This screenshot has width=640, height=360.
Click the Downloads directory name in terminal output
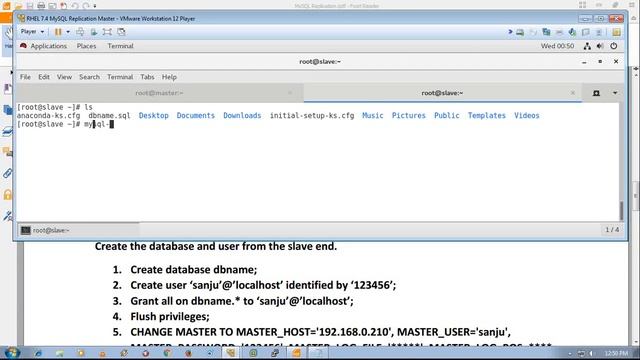pos(242,116)
